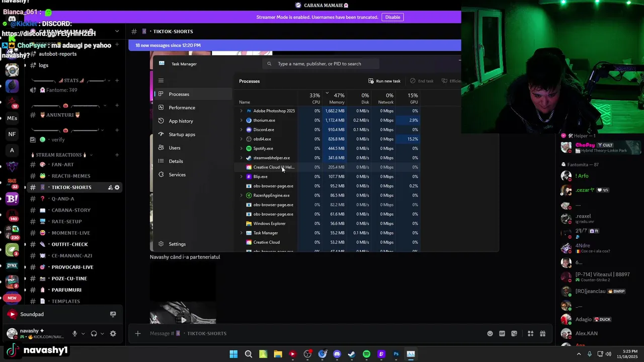Toggle Discord microphone mute
This screenshot has width=644, height=362.
[74, 334]
